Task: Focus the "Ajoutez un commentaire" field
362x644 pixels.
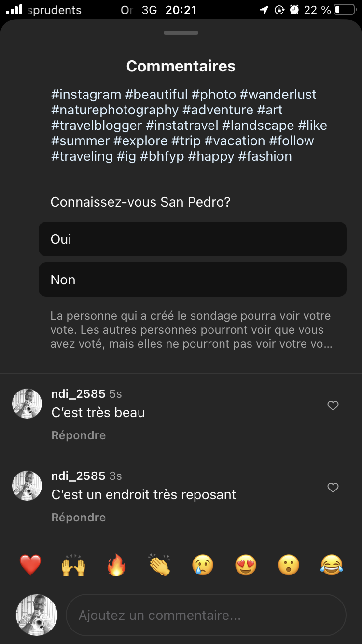Action: tap(206, 616)
